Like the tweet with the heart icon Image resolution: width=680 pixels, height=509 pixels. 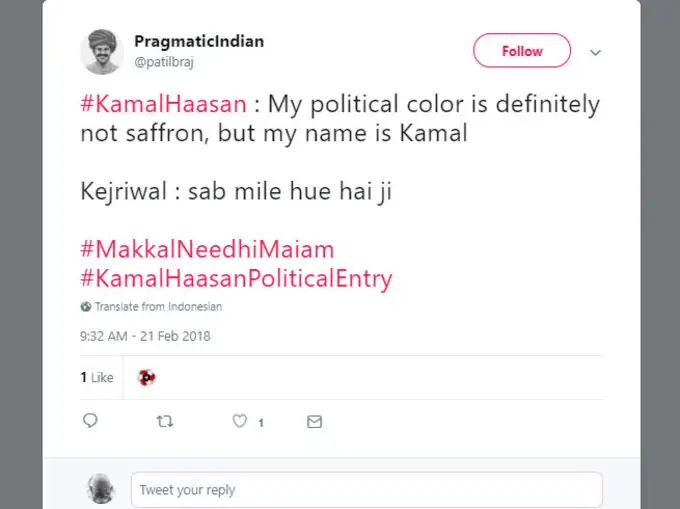tap(239, 422)
